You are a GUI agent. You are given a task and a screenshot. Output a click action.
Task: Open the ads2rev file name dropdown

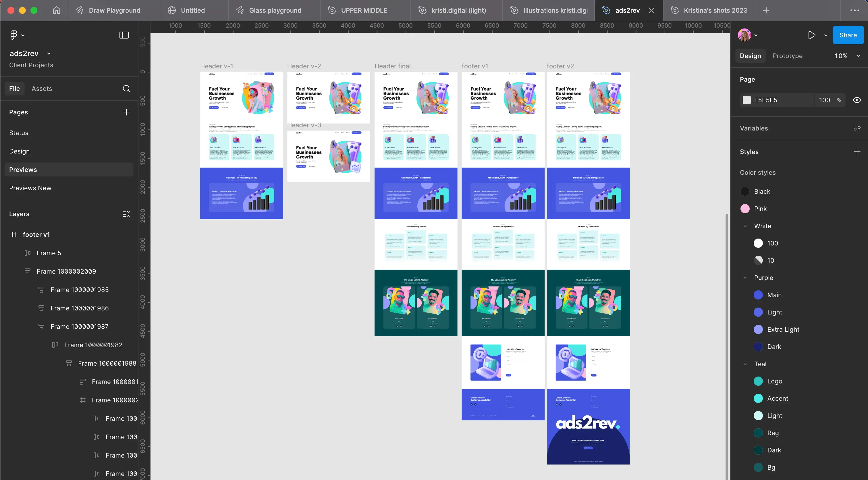[x=49, y=53]
